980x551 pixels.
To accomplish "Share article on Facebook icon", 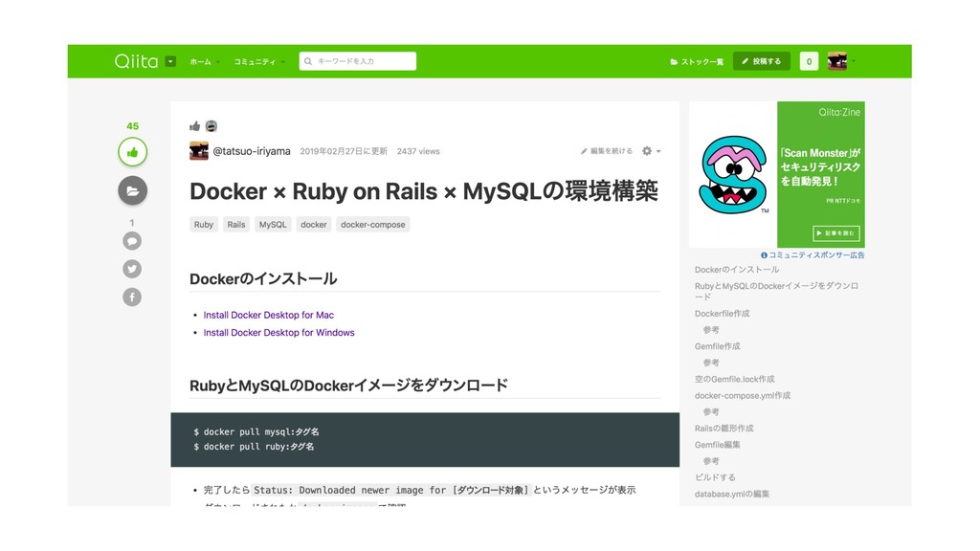I will pyautogui.click(x=132, y=298).
